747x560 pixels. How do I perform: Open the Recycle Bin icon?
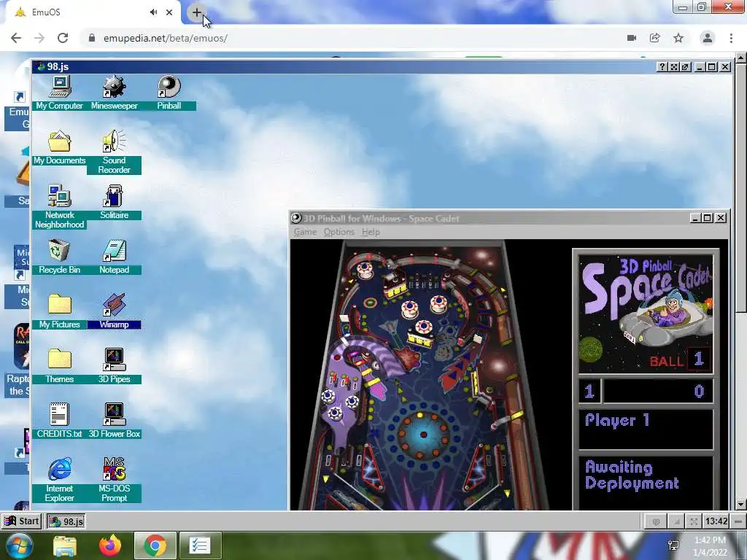pyautogui.click(x=60, y=257)
